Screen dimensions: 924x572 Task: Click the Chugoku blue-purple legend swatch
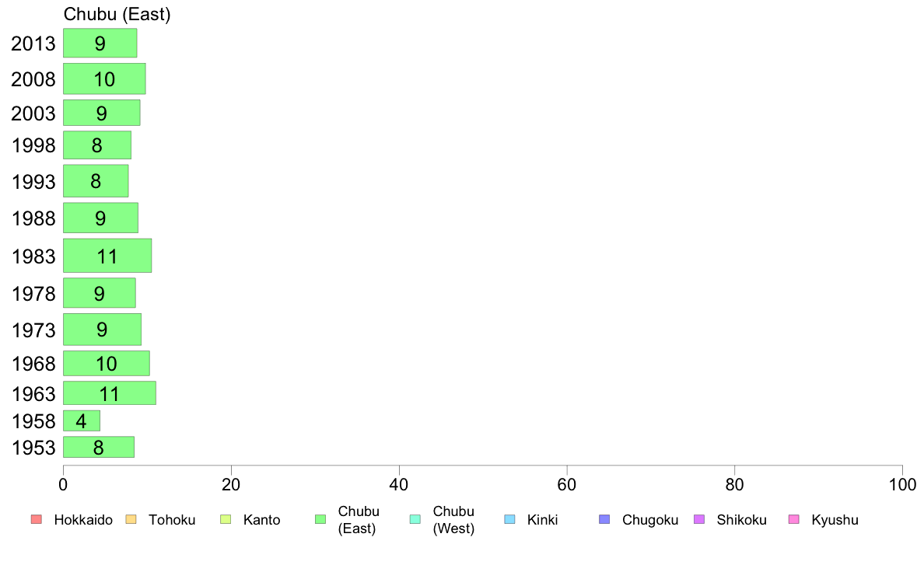[604, 520]
